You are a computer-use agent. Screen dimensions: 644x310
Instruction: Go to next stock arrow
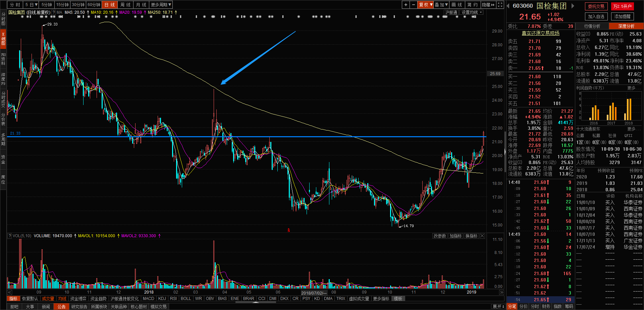click(x=573, y=6)
